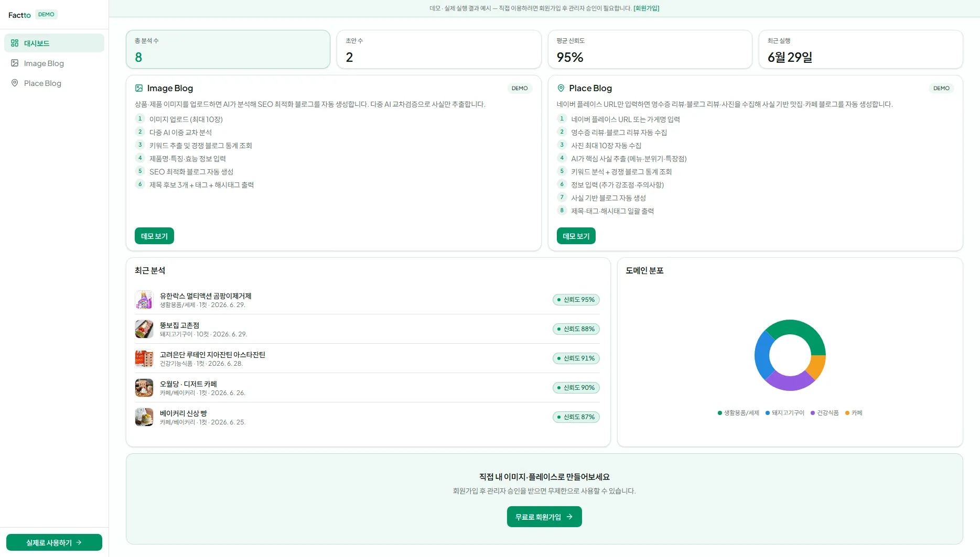Click step SEO 최적화 블로그 자동 생성
Viewport: 980px width, 557px height.
click(x=191, y=172)
